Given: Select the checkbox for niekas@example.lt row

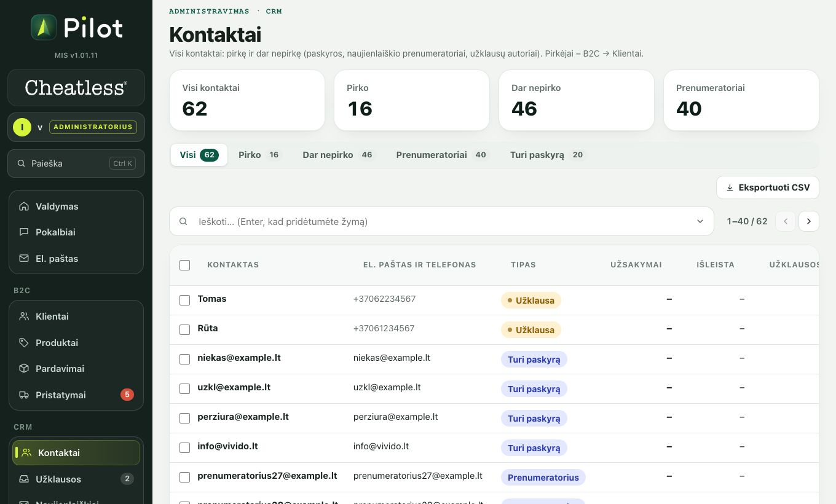Looking at the screenshot, I should tap(184, 360).
